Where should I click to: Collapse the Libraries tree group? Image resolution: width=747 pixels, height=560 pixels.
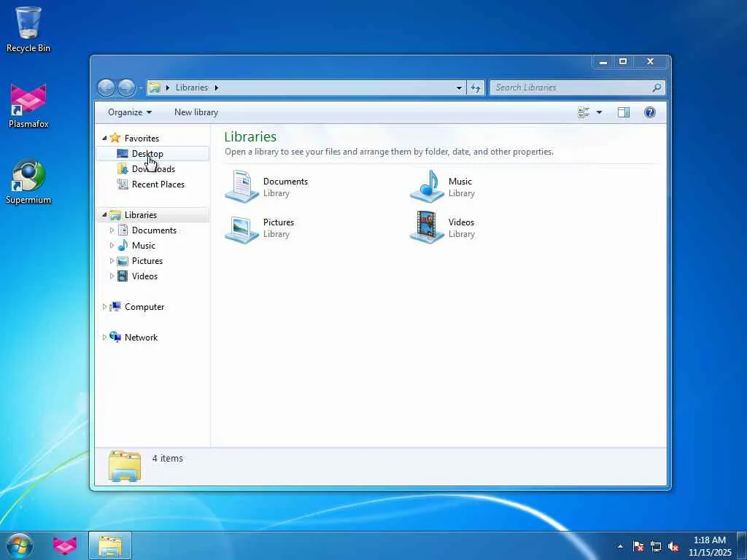[104, 215]
